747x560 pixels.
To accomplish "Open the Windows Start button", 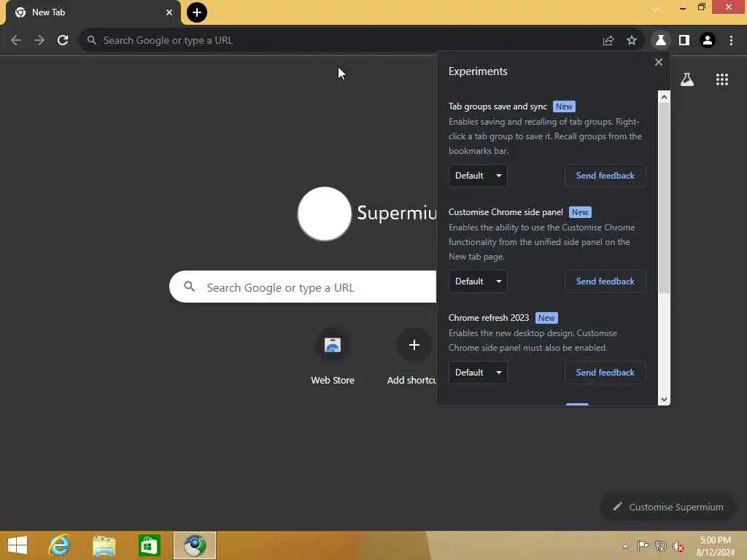I will [18, 545].
